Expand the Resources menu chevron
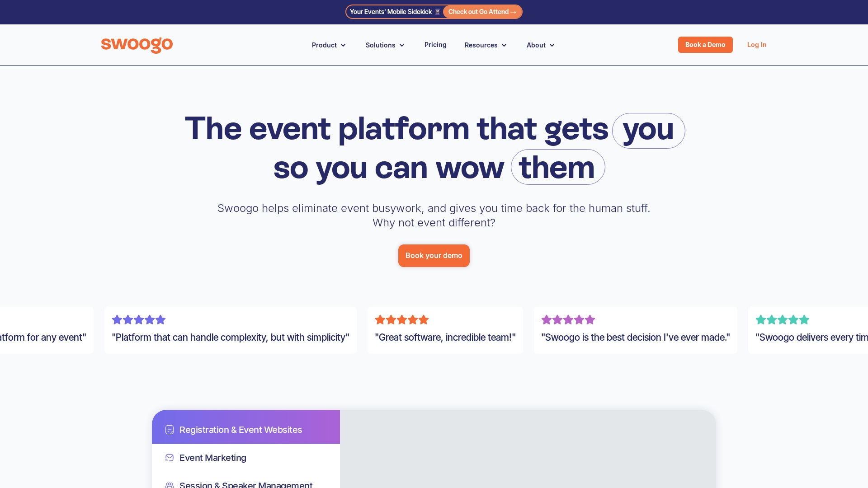Screen dimensions: 868x488 (504, 45)
